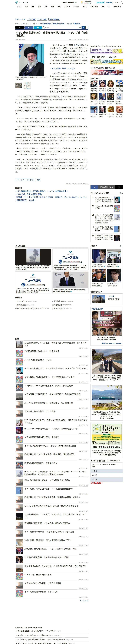
Task: Click the ログイン link
Action: click(x=117, y=2)
